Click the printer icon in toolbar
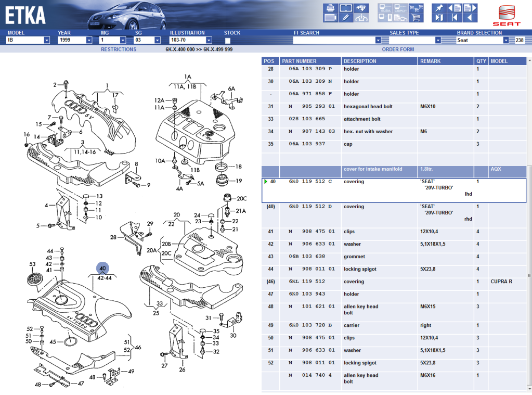Viewport: 532px width, 395px height. click(x=330, y=8)
